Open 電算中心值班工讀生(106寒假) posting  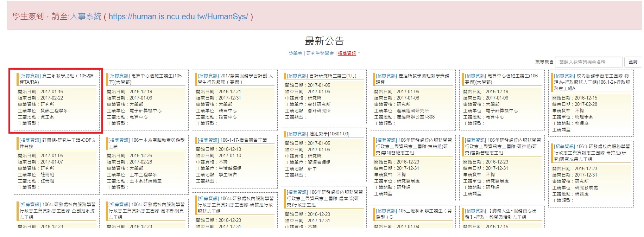pyautogui.click(x=501, y=79)
